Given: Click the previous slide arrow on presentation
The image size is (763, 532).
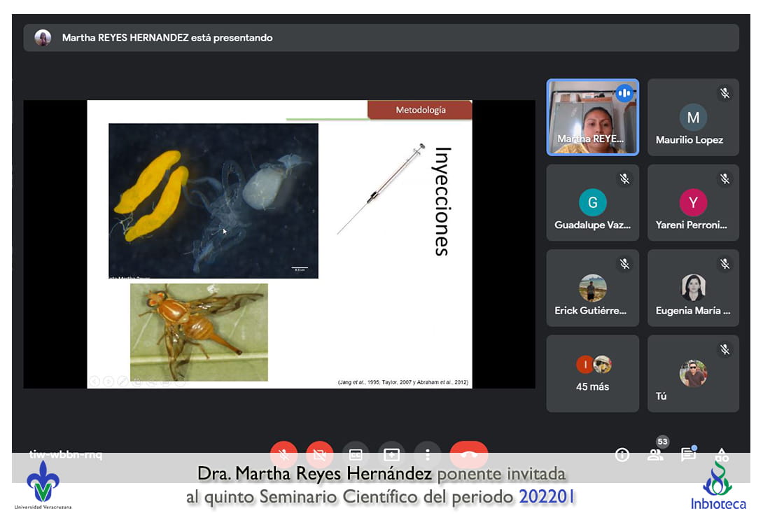Looking at the screenshot, I should (94, 381).
